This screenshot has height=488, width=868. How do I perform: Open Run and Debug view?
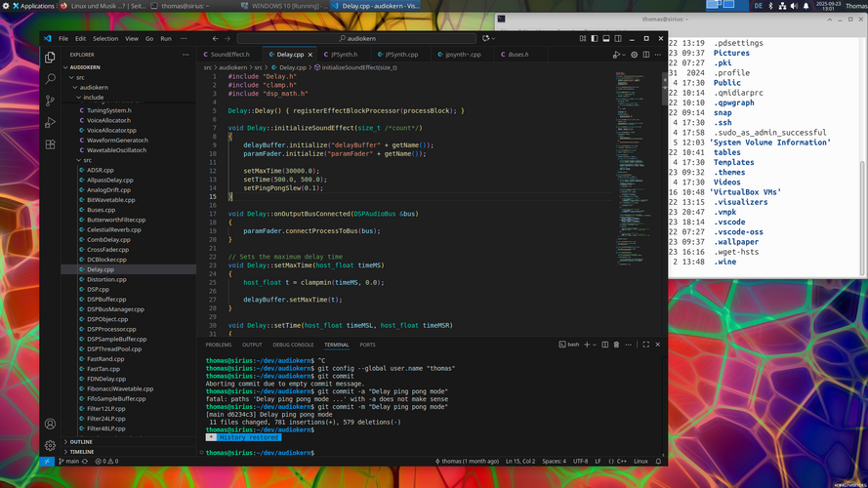pyautogui.click(x=50, y=123)
